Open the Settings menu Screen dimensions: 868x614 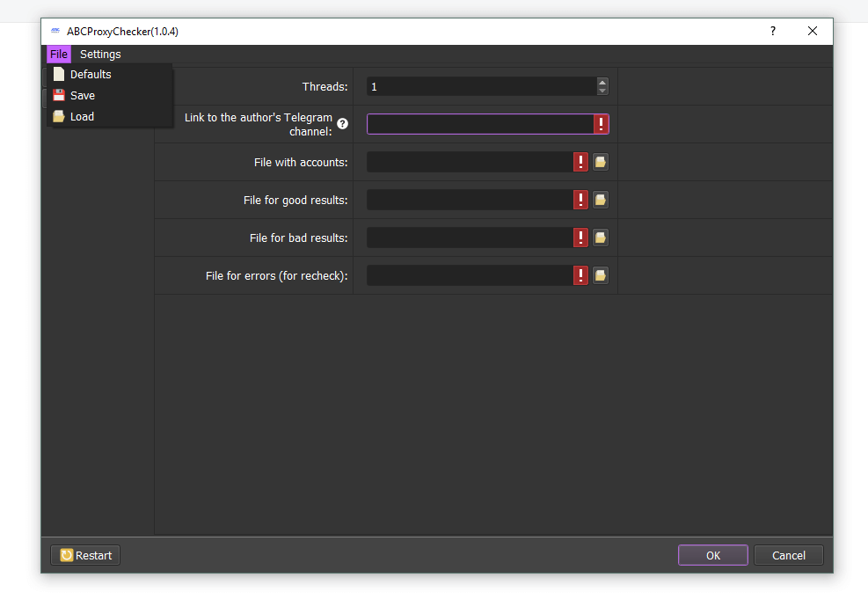coord(100,55)
